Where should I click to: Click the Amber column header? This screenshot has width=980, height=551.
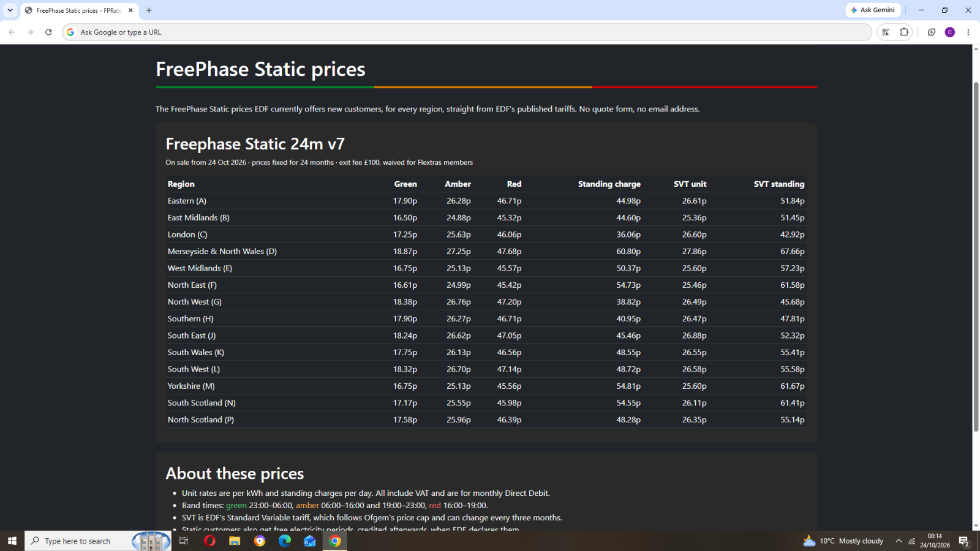click(x=458, y=184)
